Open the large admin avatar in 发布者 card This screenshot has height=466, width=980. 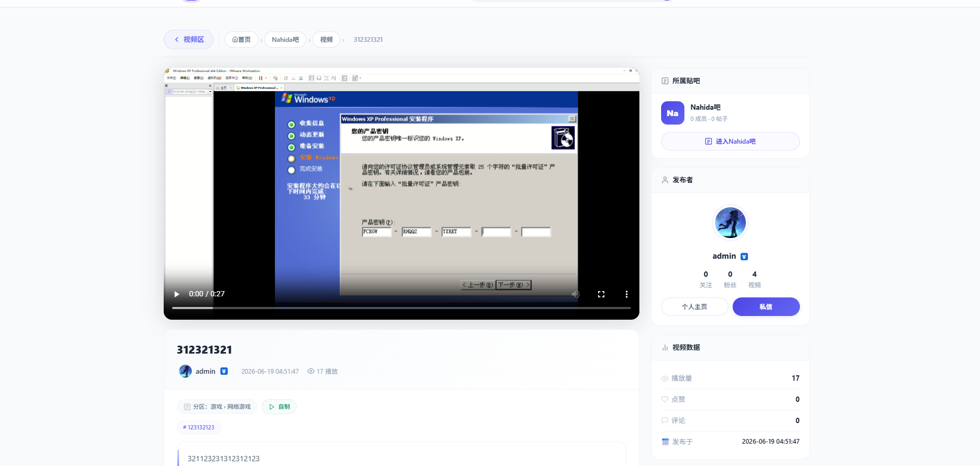point(730,223)
